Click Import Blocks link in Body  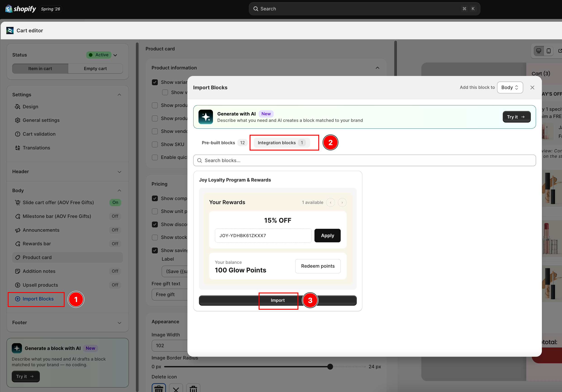point(35,299)
